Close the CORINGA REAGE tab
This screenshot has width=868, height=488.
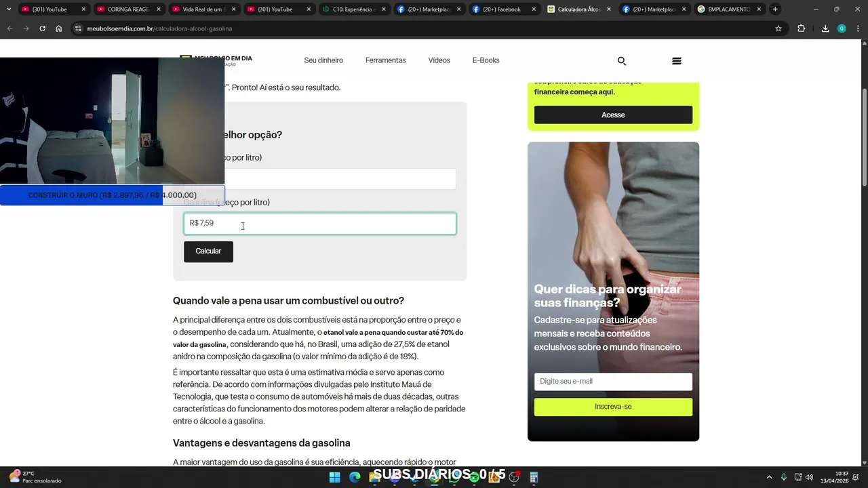point(158,9)
